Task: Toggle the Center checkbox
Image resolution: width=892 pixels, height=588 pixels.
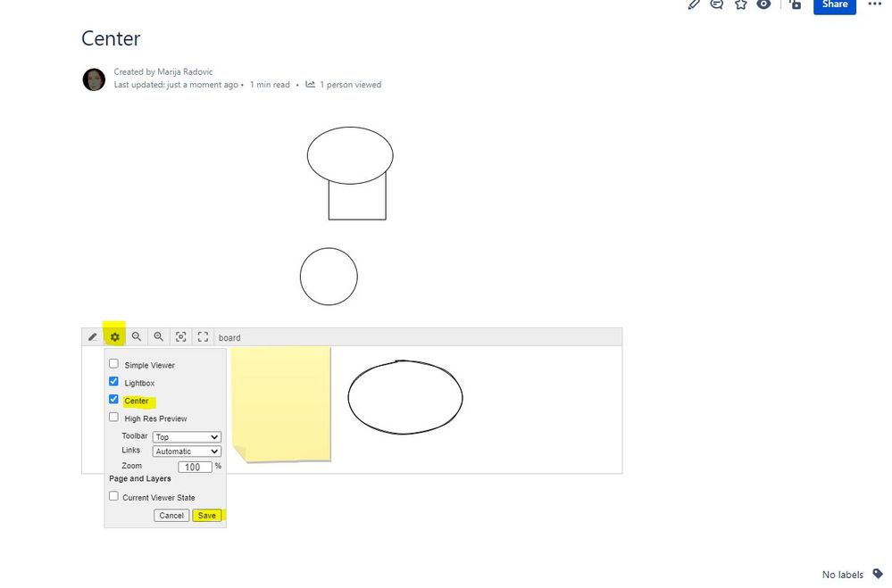Action: pyautogui.click(x=113, y=399)
